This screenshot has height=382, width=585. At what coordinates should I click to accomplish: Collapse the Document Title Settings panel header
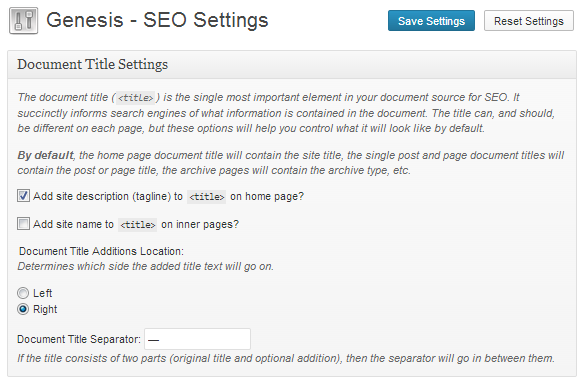point(292,65)
